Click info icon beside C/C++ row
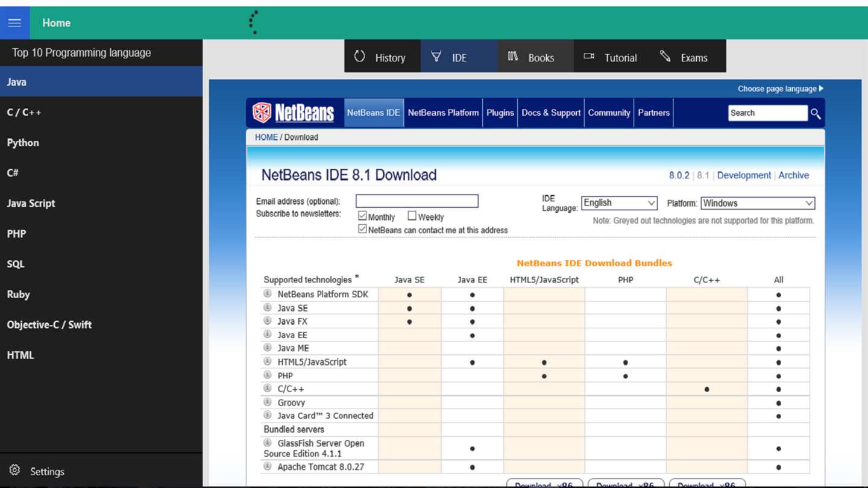This screenshot has width=868, height=488. tap(268, 389)
